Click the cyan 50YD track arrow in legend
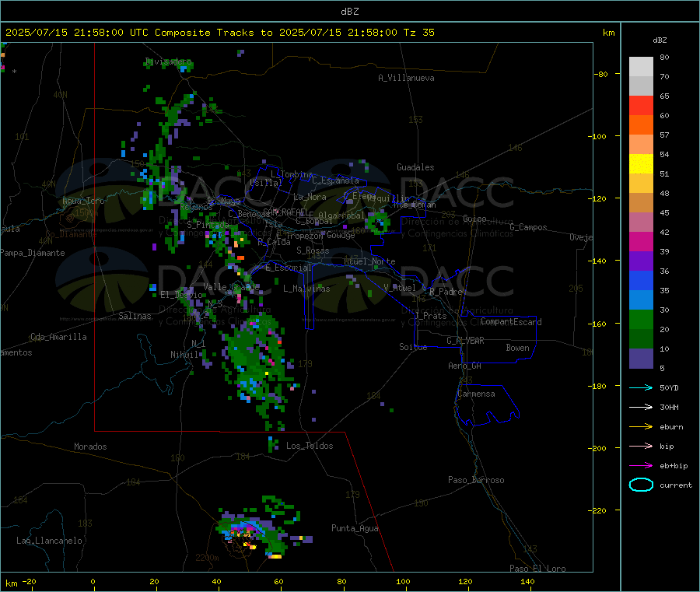 (641, 387)
